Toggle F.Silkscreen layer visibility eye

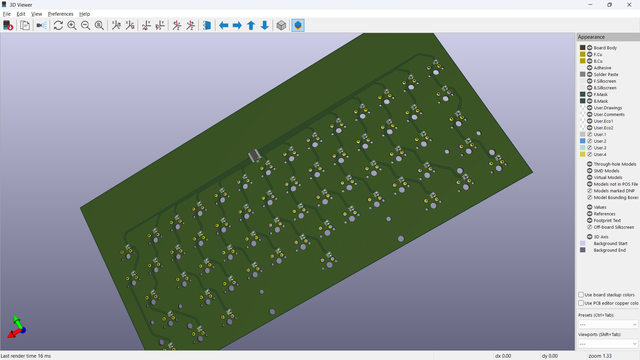[x=589, y=81]
